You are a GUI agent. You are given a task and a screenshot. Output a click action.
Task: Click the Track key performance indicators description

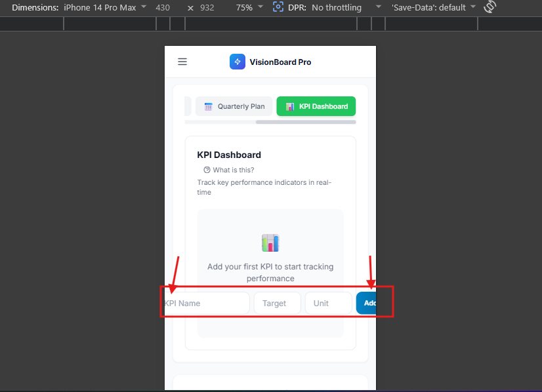pos(264,187)
